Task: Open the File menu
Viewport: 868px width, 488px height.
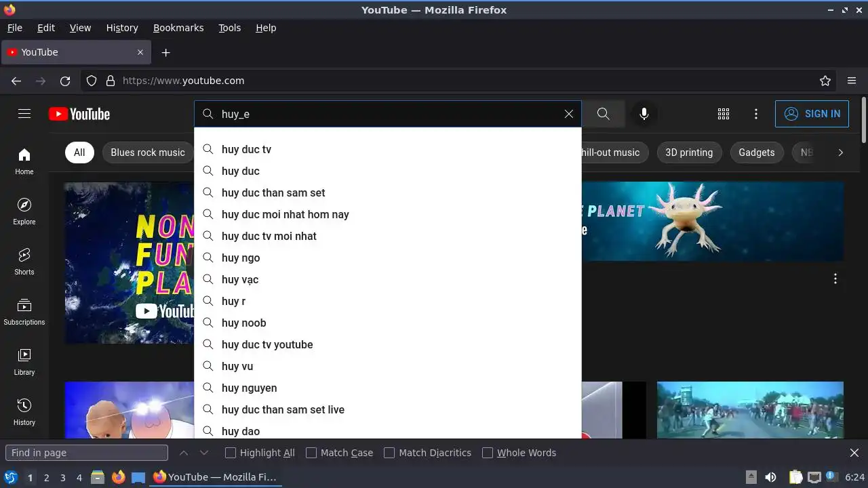Action: pos(15,28)
